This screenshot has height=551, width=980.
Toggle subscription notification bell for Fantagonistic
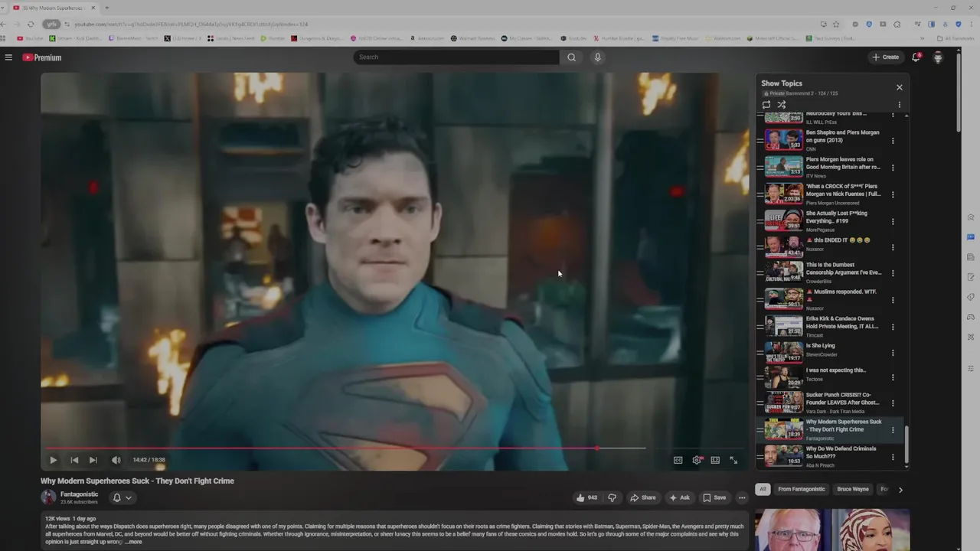click(122, 497)
